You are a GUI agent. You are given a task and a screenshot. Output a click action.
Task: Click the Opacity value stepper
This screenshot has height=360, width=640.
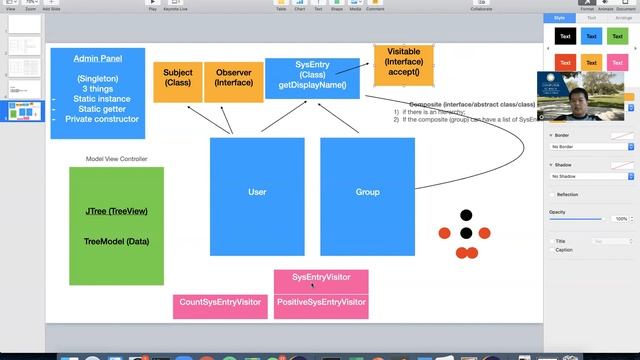[x=632, y=219]
